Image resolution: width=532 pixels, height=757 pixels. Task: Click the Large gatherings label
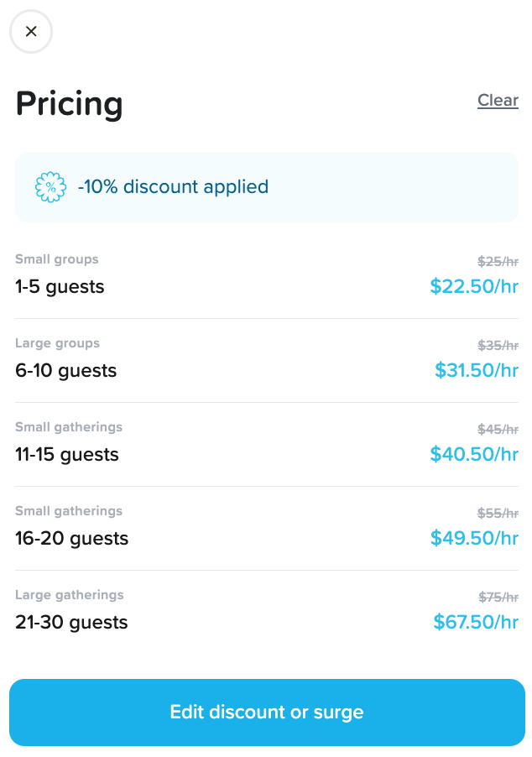(x=70, y=595)
